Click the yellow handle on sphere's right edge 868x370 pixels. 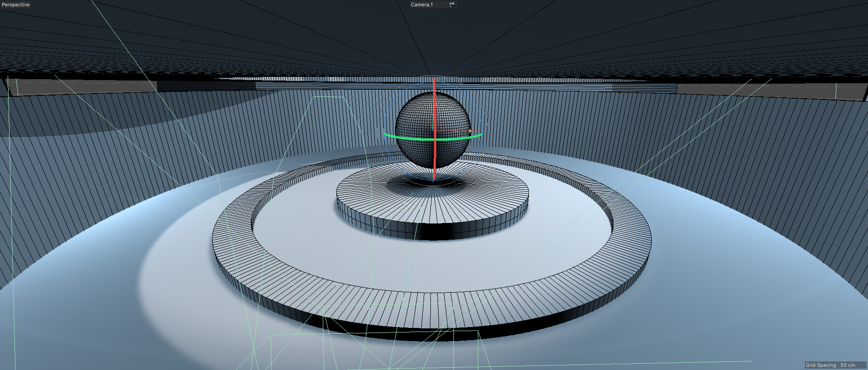click(x=470, y=131)
